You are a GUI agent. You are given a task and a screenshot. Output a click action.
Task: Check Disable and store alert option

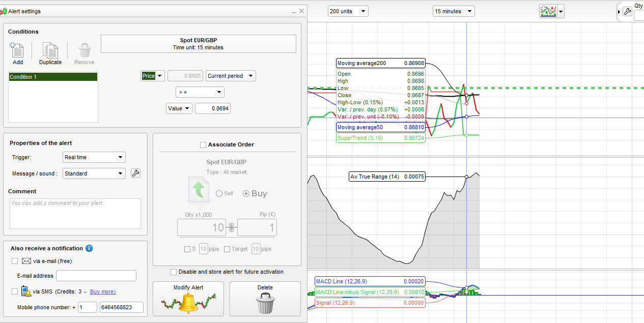(x=174, y=272)
